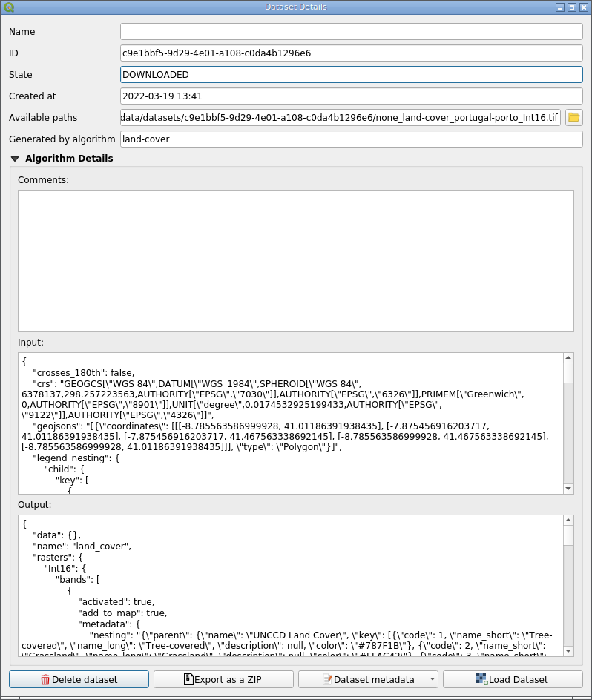Click the "activated": true line in Output
The image size is (592, 700).
(x=116, y=602)
